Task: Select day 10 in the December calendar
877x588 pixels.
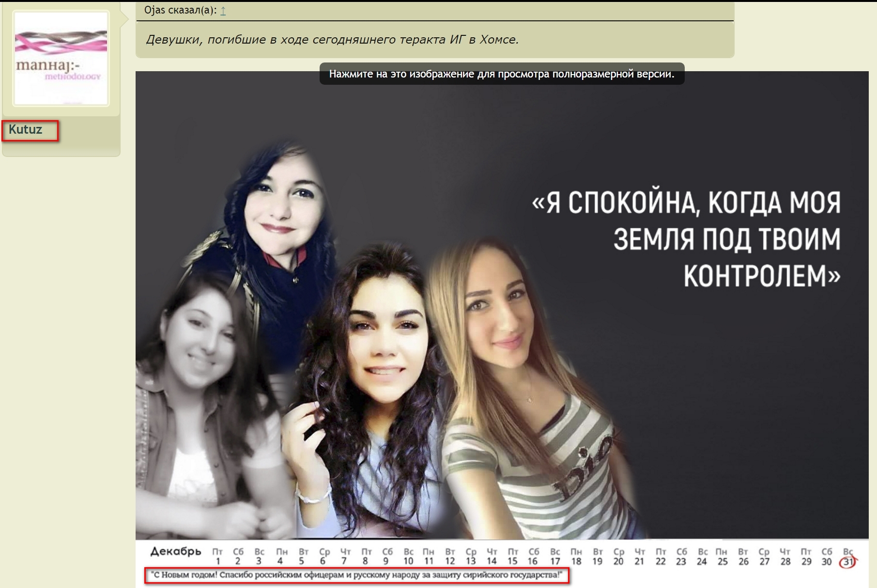Action: [x=408, y=561]
